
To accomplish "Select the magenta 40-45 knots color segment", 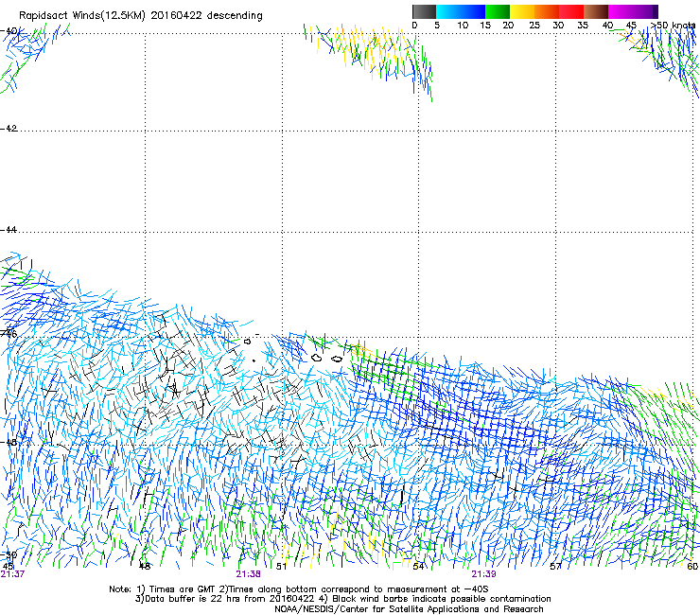I will [x=621, y=11].
